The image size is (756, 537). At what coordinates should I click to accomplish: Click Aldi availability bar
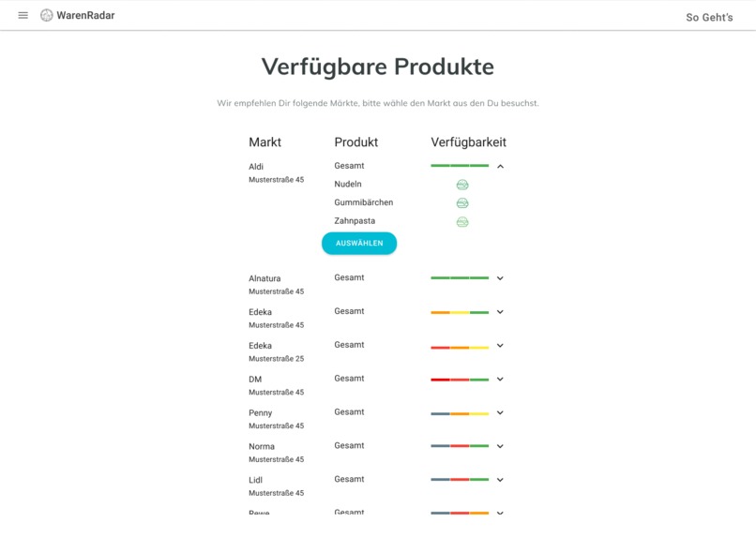coord(460,166)
